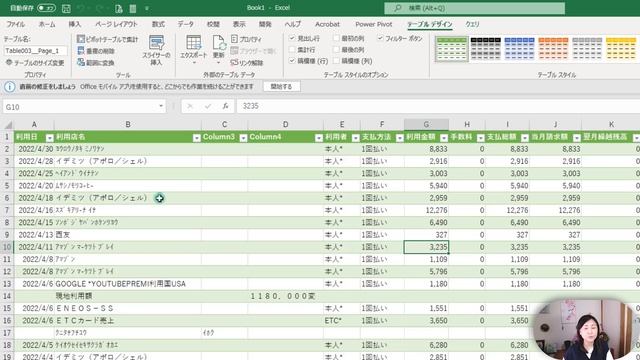Toggle 縞模様 (行) banded rows checkbox
The width and height of the screenshot is (640, 360).
click(x=292, y=61)
